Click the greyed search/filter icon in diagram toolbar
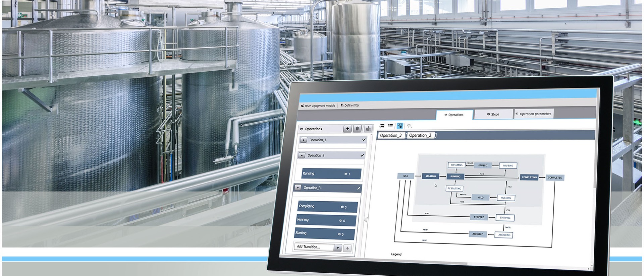Image resolution: width=644 pixels, height=276 pixels. click(x=409, y=126)
